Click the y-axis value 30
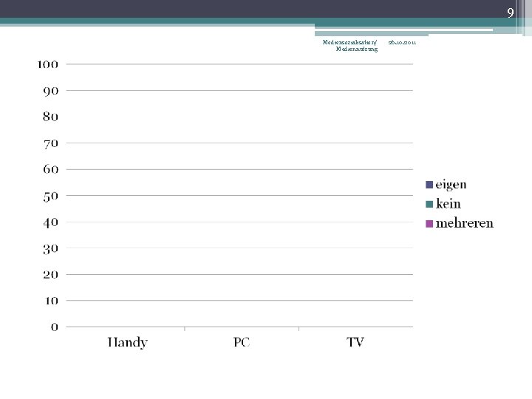The image size is (532, 399). 50,249
